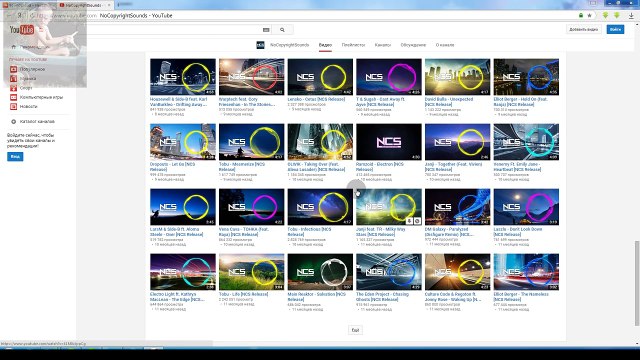Open the Компьютерные игры sidebar link
Image resolution: width=640 pixels, height=360 pixels.
click(x=41, y=97)
